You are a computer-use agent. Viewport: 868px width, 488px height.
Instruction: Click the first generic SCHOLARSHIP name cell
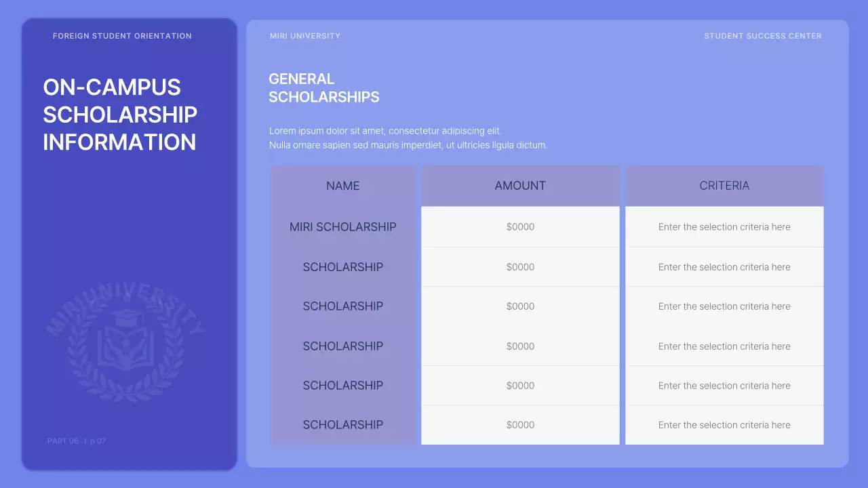pyautogui.click(x=343, y=267)
